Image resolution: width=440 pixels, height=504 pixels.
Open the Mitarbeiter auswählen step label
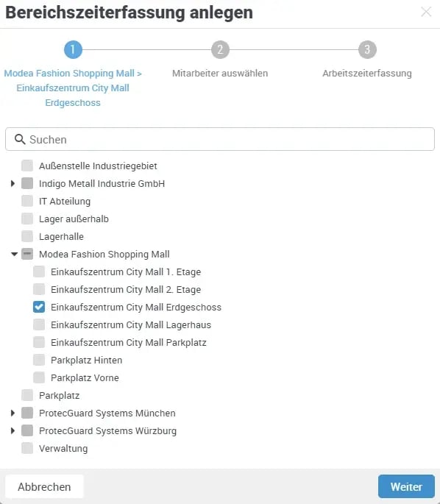(220, 74)
